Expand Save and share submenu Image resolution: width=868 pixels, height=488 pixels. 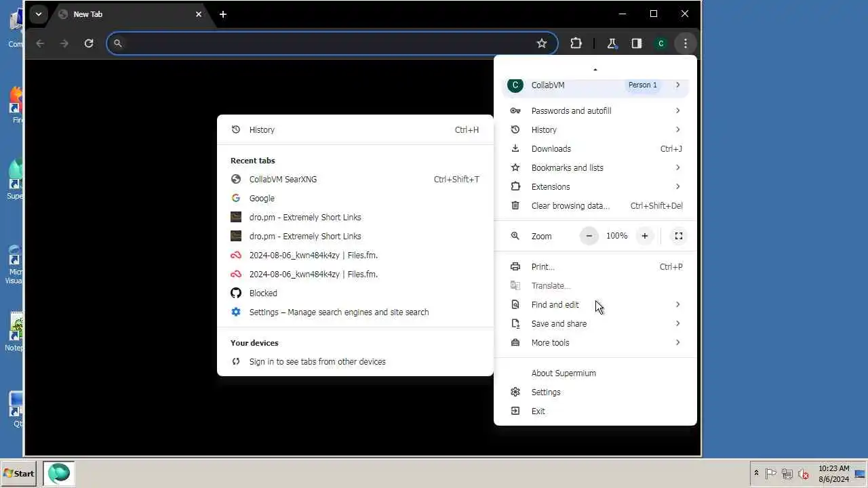point(595,323)
